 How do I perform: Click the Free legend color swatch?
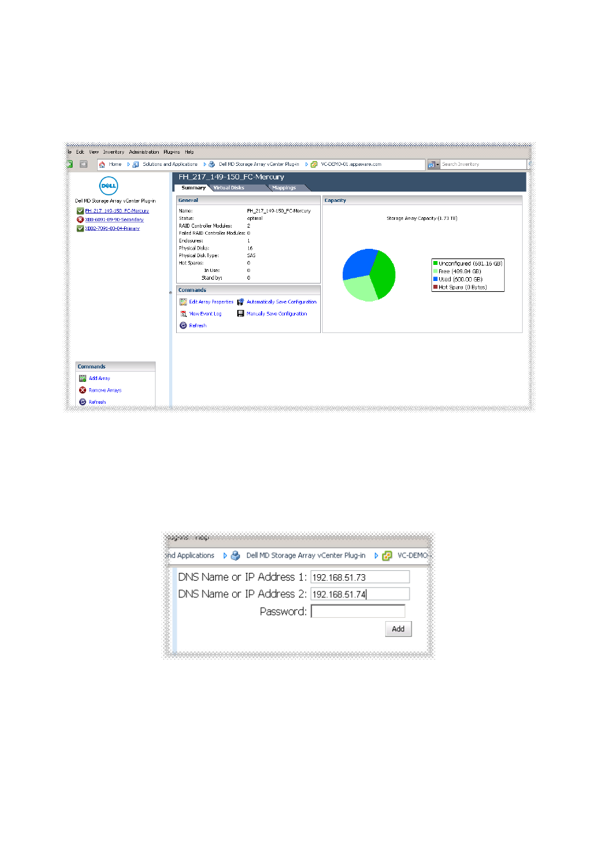tap(435, 271)
